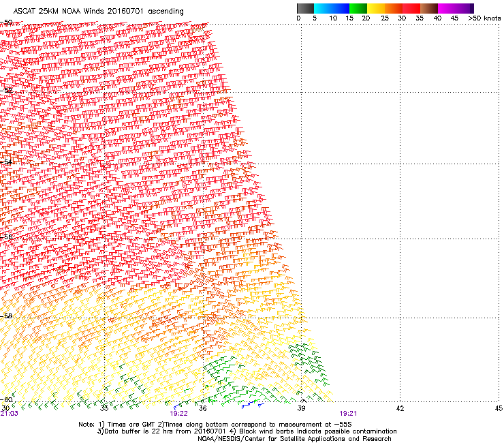Click the ASCAT 25KM NOAA Winds title
The height and width of the screenshot is (443, 504).
[x=98, y=12]
